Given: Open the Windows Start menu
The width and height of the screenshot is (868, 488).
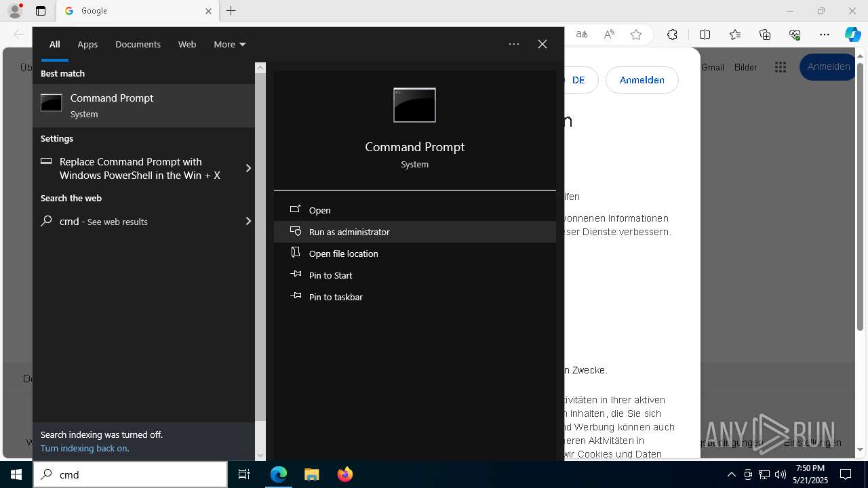Looking at the screenshot, I should point(16,474).
